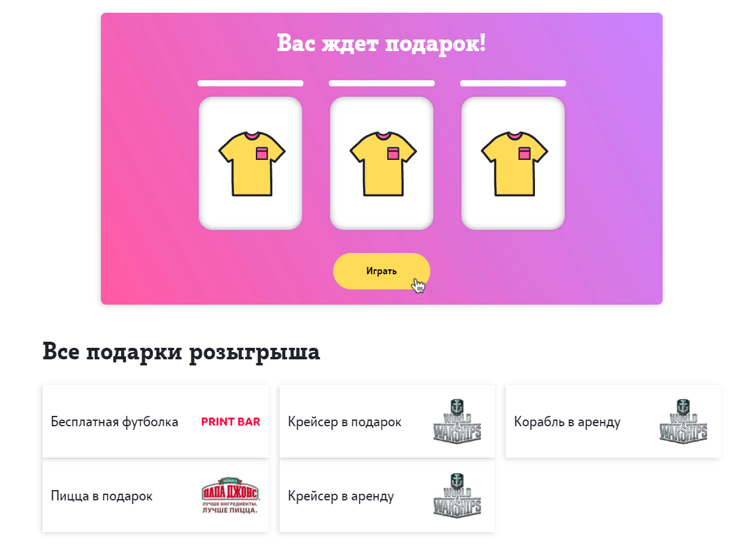Click the middle slot t-shirt icon
Viewport: 752px width, 560px height.
pos(383,164)
